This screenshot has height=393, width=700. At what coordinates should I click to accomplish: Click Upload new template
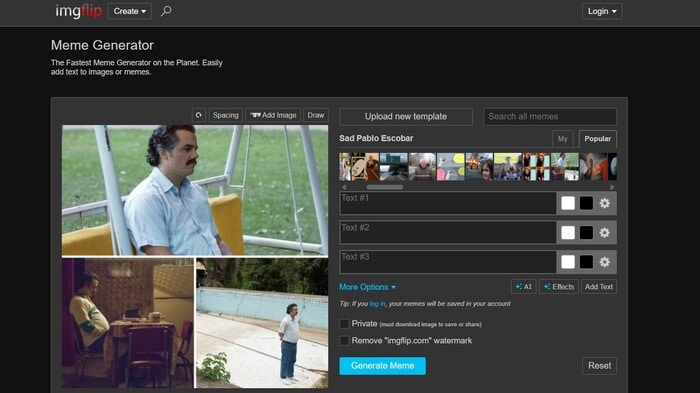tap(406, 117)
